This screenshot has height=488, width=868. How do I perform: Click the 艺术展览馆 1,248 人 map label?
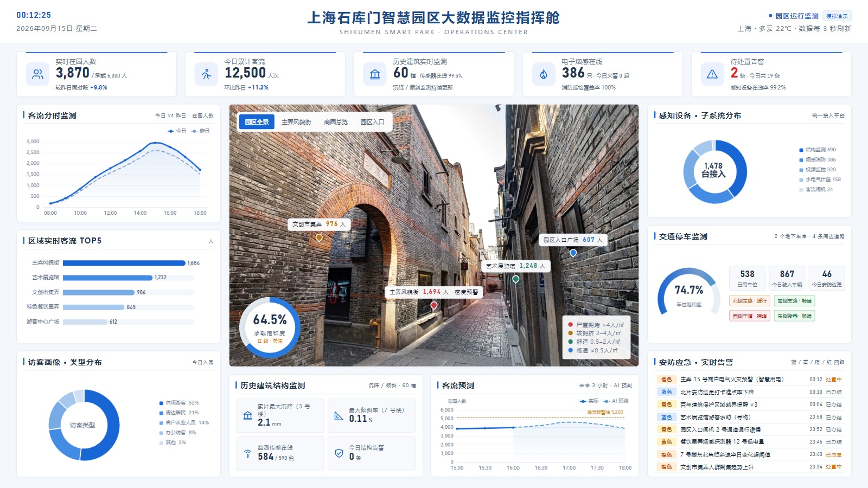(x=515, y=266)
